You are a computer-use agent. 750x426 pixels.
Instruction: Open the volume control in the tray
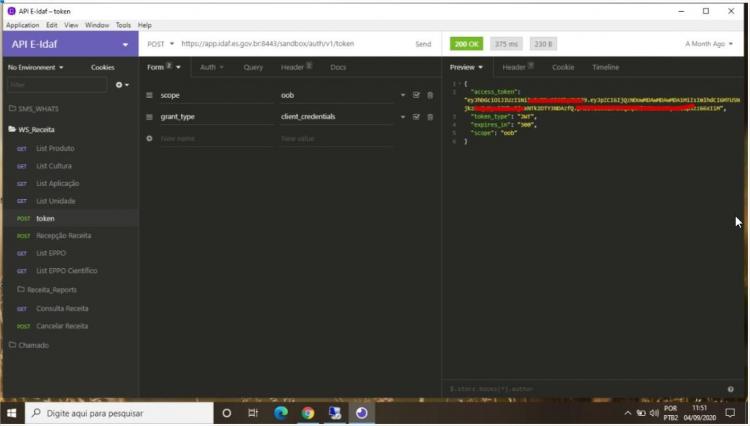coord(654,413)
